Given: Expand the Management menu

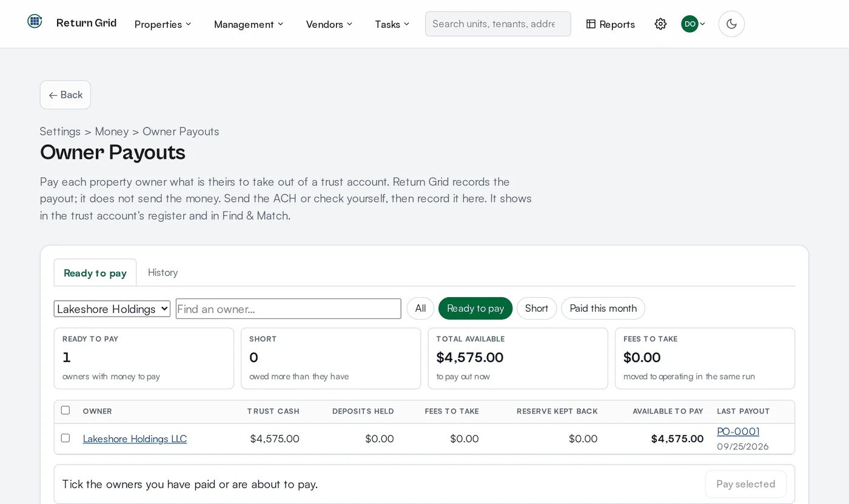Looking at the screenshot, I should coord(249,24).
